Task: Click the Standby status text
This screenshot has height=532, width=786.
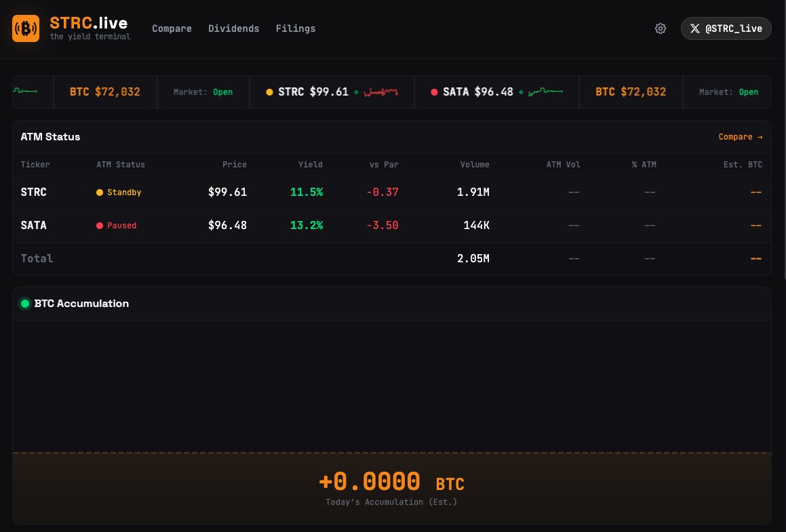Action: coord(124,192)
